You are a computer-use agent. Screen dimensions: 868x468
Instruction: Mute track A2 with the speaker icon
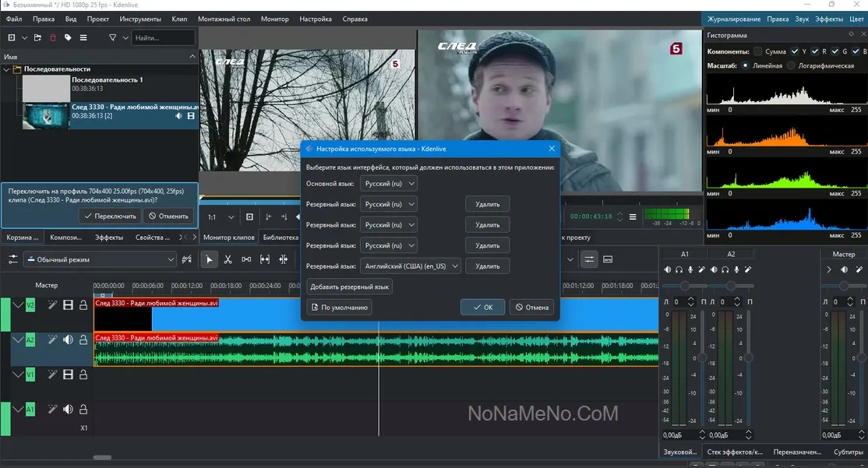(x=68, y=340)
